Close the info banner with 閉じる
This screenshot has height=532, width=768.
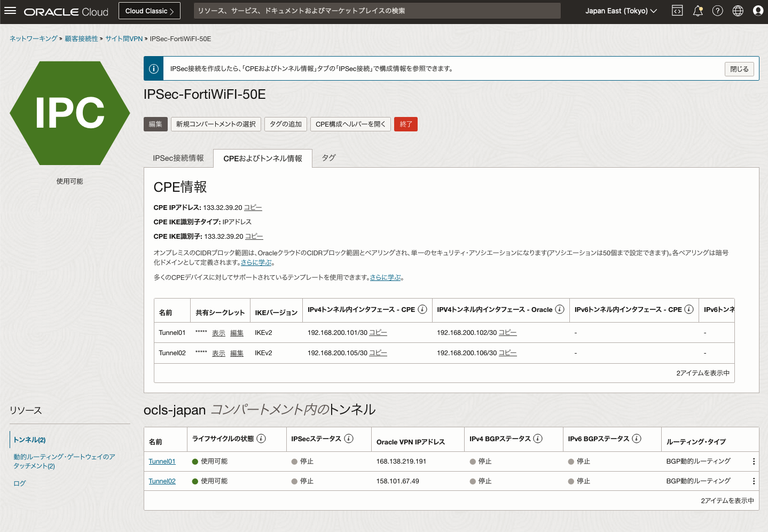click(x=740, y=69)
